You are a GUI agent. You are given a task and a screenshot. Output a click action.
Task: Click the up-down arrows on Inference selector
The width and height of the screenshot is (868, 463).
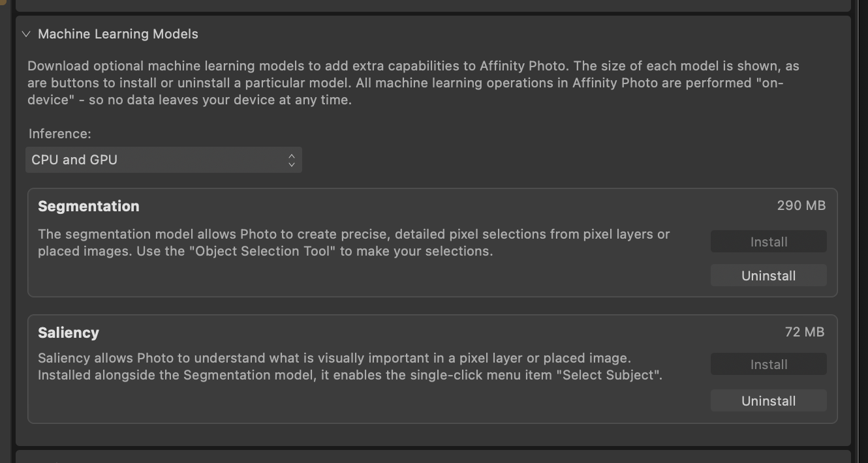click(x=292, y=160)
